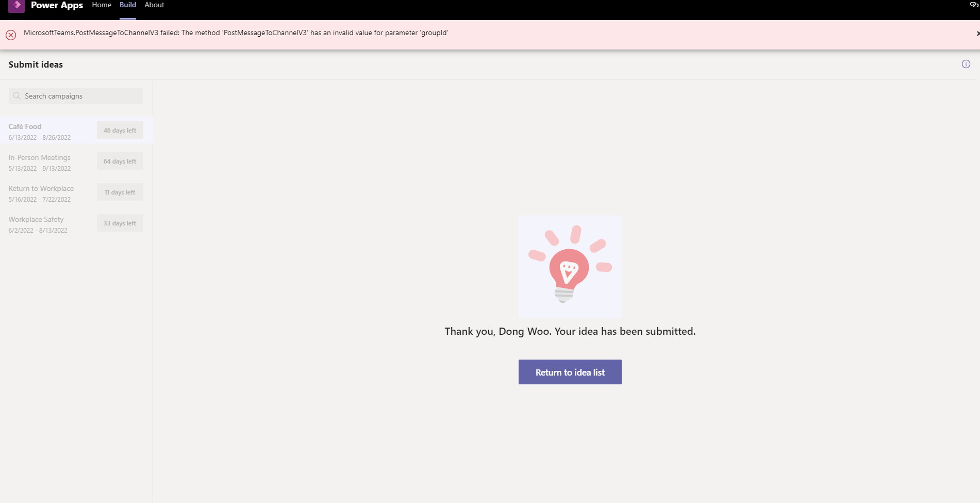This screenshot has height=503, width=980.
Task: Click the Power Apps logo icon
Action: 18,7
